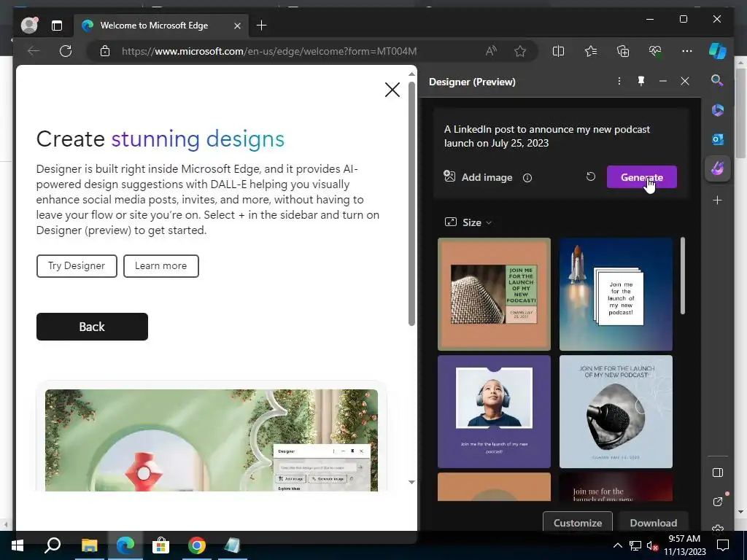Open Windows Start menu

18,545
